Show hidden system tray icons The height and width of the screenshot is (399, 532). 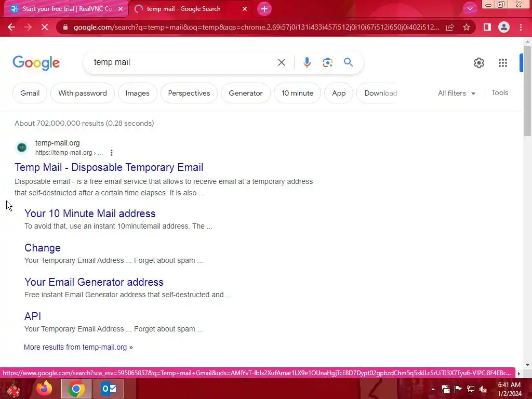pos(433,389)
